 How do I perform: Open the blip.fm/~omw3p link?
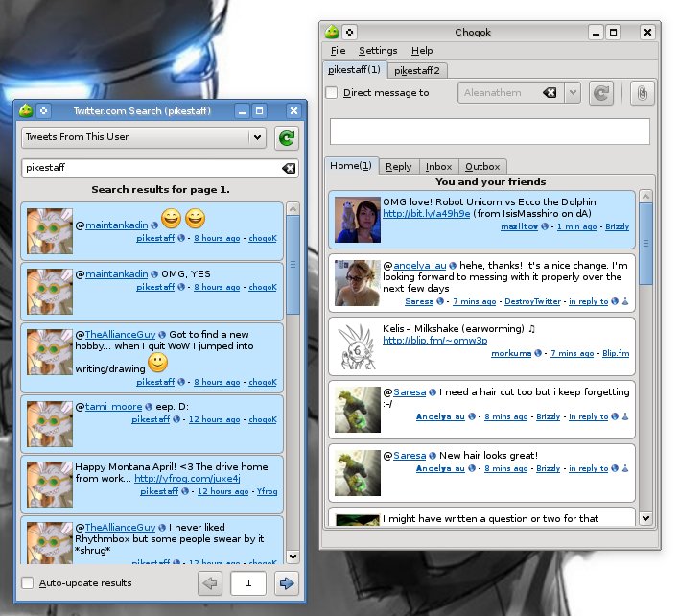[x=434, y=341]
